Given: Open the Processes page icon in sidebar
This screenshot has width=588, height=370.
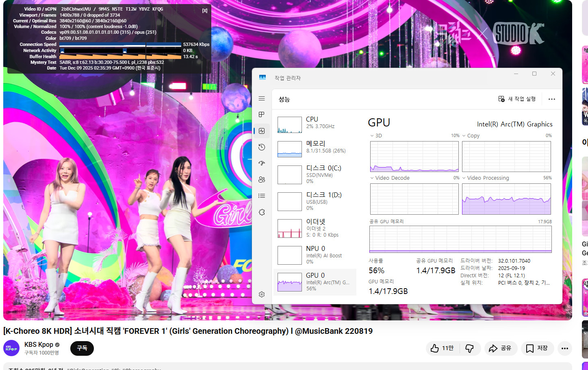Looking at the screenshot, I should pos(262,115).
